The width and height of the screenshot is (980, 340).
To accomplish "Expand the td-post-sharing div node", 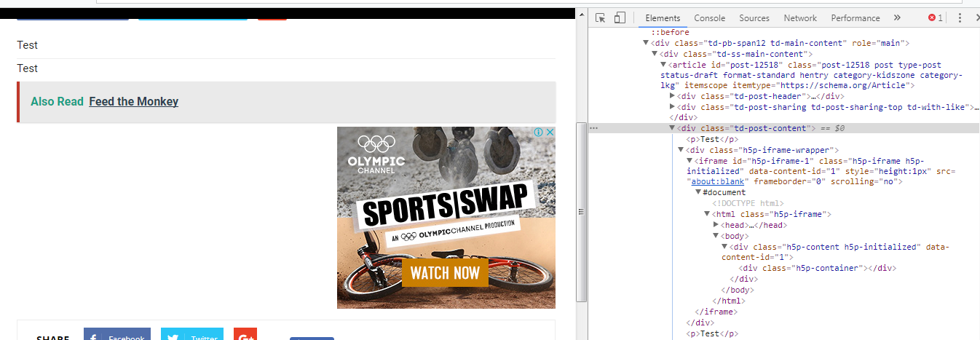I will point(672,107).
